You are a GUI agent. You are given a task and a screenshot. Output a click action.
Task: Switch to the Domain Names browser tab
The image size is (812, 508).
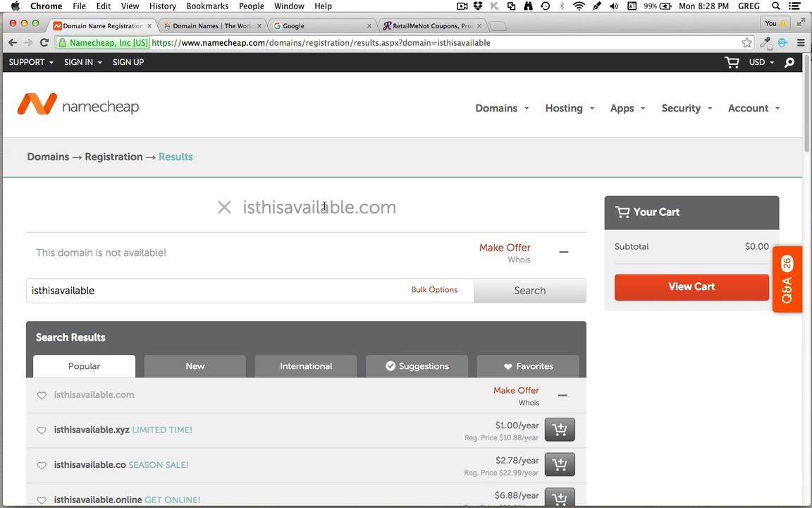click(212, 26)
